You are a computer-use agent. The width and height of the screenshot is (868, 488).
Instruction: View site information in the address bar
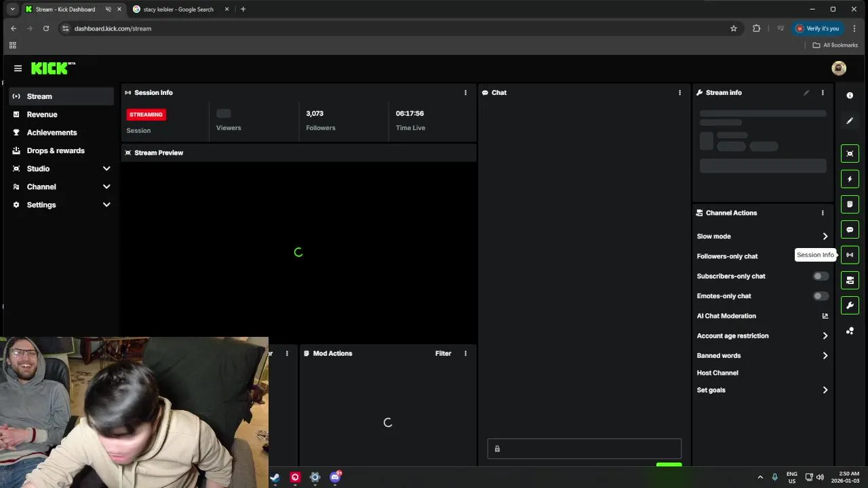pyautogui.click(x=65, y=28)
